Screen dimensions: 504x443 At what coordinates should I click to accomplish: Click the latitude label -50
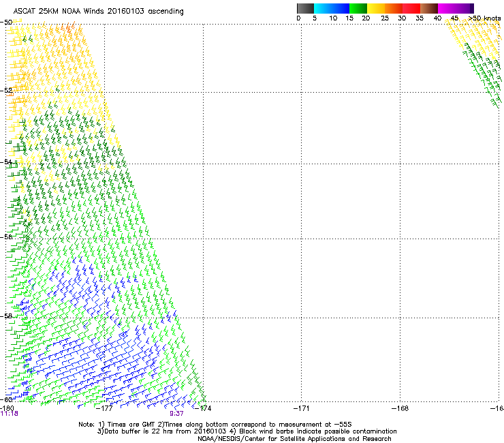pos(6,22)
